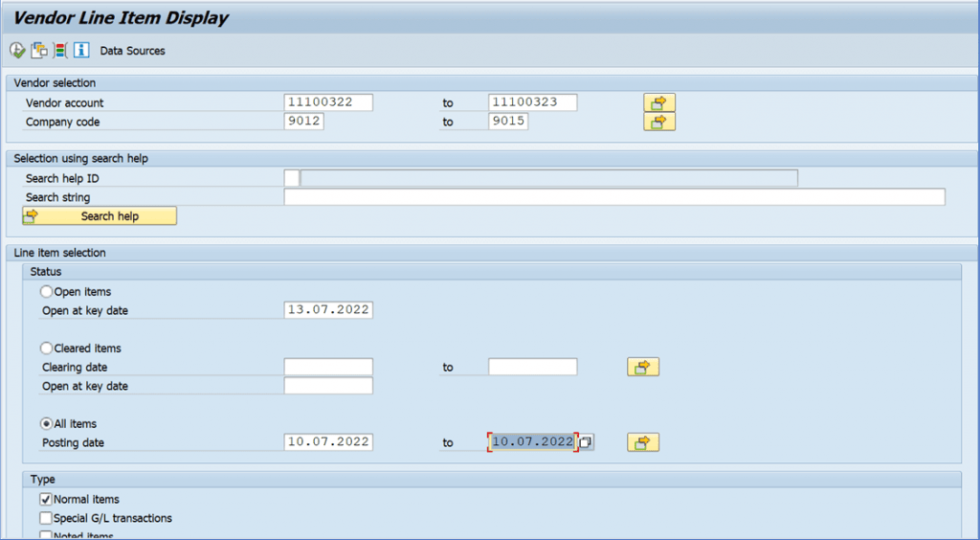The height and width of the screenshot is (540, 980).
Task: Select the Cleared items radio button
Action: (x=46, y=349)
